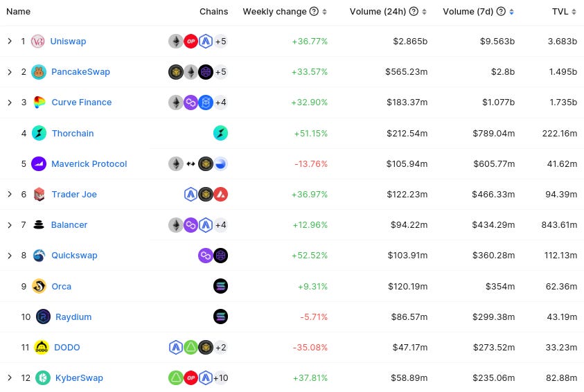Click the Chains column header

(x=213, y=12)
